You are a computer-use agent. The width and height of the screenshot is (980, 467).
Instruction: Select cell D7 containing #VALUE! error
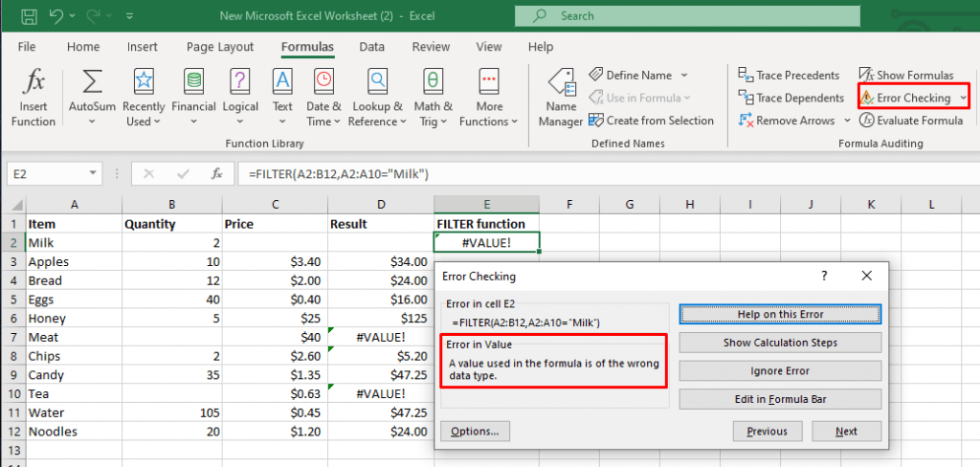tap(380, 337)
